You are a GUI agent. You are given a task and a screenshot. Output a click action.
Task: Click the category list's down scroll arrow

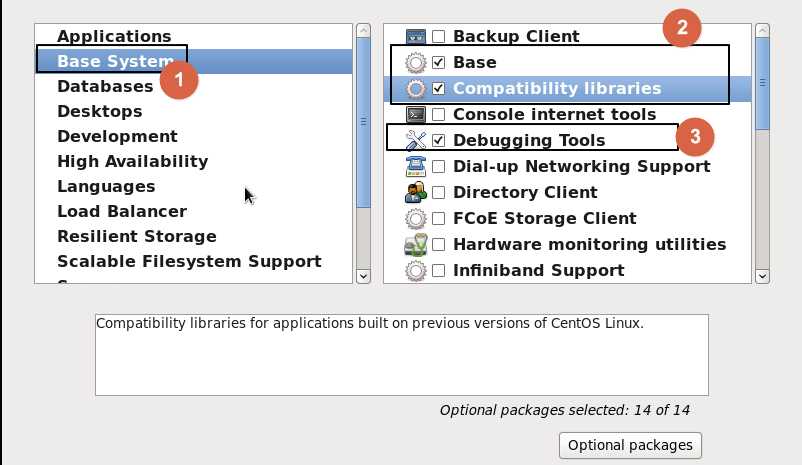point(363,276)
